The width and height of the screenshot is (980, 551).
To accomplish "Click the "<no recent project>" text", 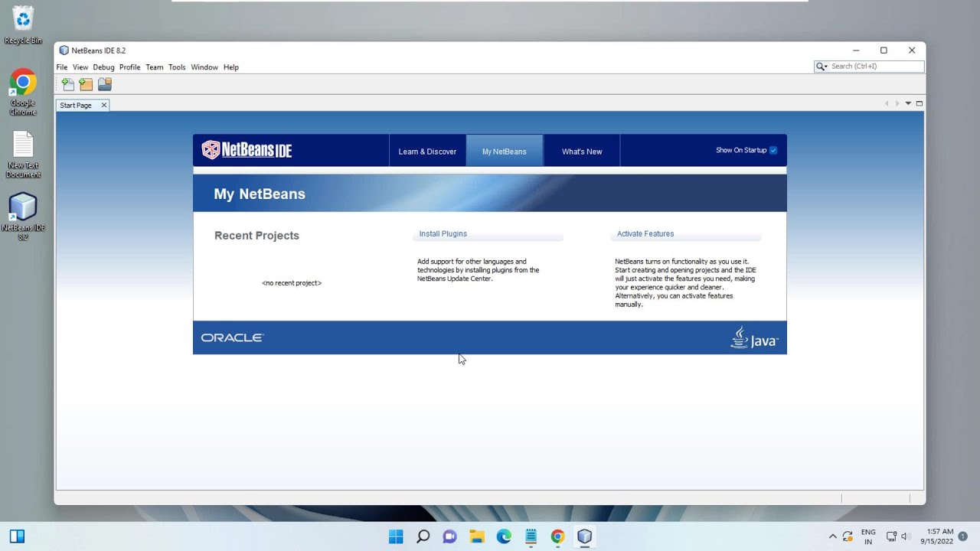I will (292, 283).
